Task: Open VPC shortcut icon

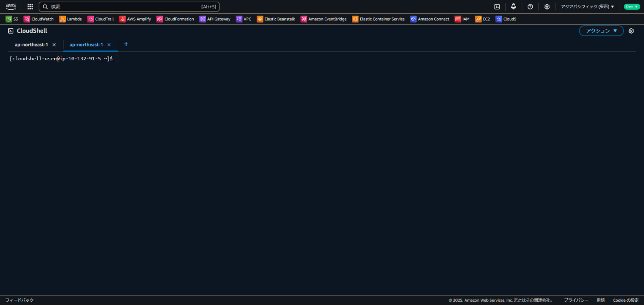Action: (239, 19)
